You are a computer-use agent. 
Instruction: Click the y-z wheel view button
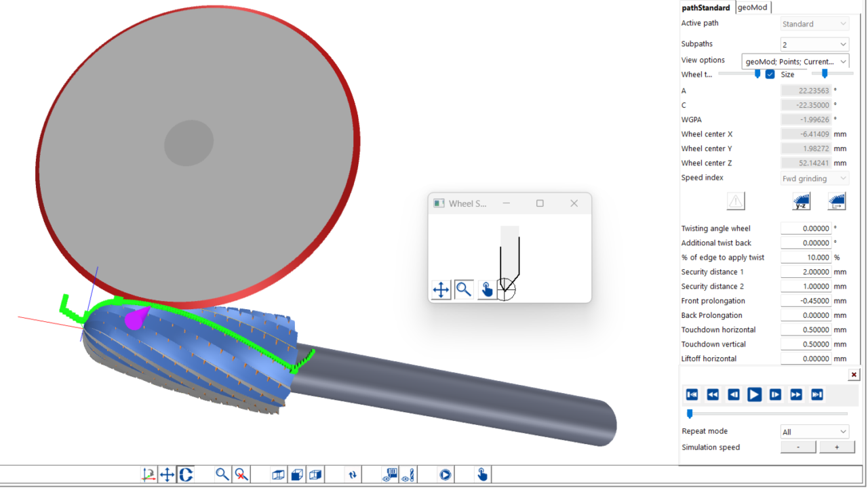point(801,201)
